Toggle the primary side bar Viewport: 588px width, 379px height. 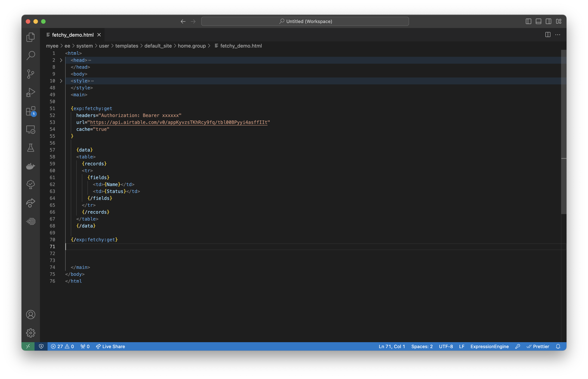pyautogui.click(x=529, y=21)
